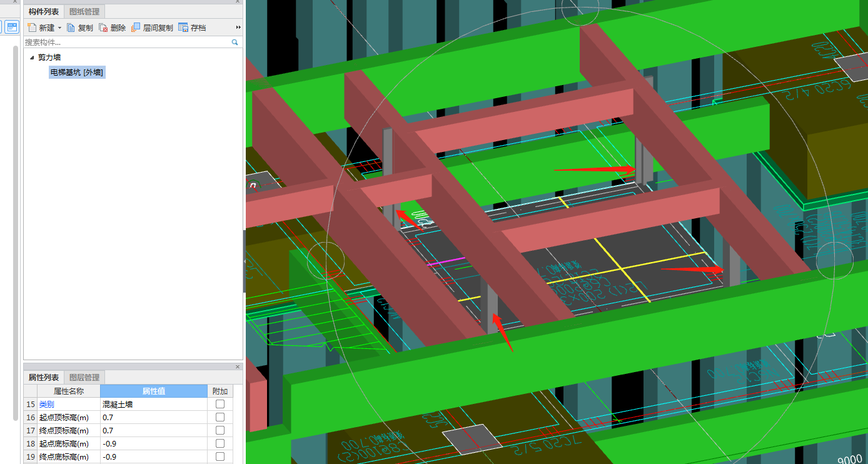The width and height of the screenshot is (868, 464).
Task: Select the 电梯基坑 [外墙] component
Action: tap(78, 73)
